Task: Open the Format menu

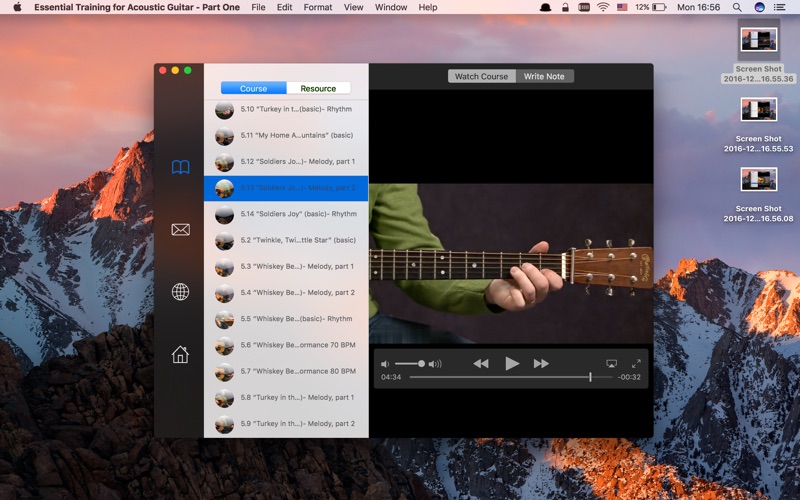Action: click(x=318, y=7)
